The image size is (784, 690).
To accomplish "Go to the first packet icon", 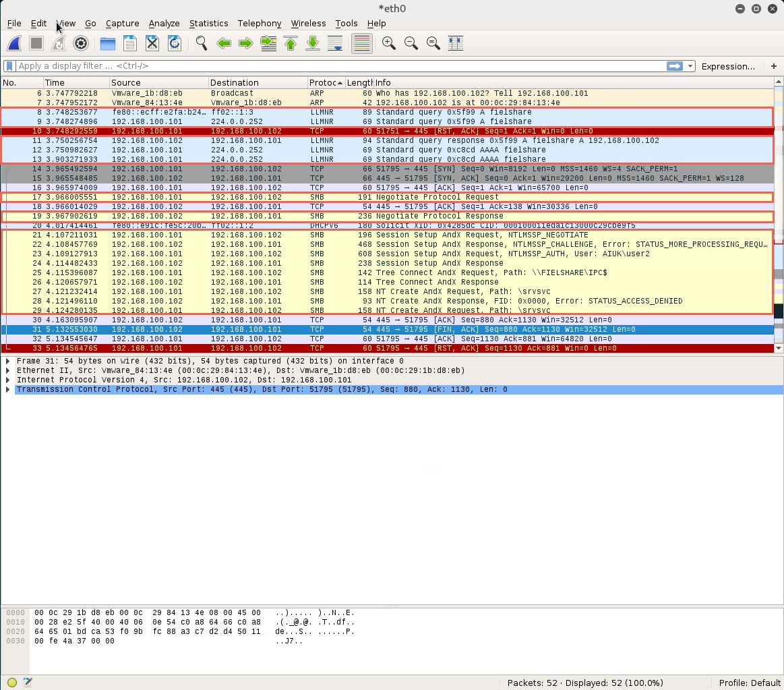I will (291, 43).
